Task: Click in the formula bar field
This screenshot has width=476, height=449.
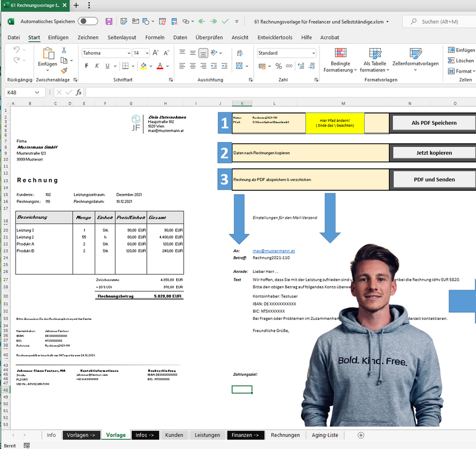Action: [280, 92]
